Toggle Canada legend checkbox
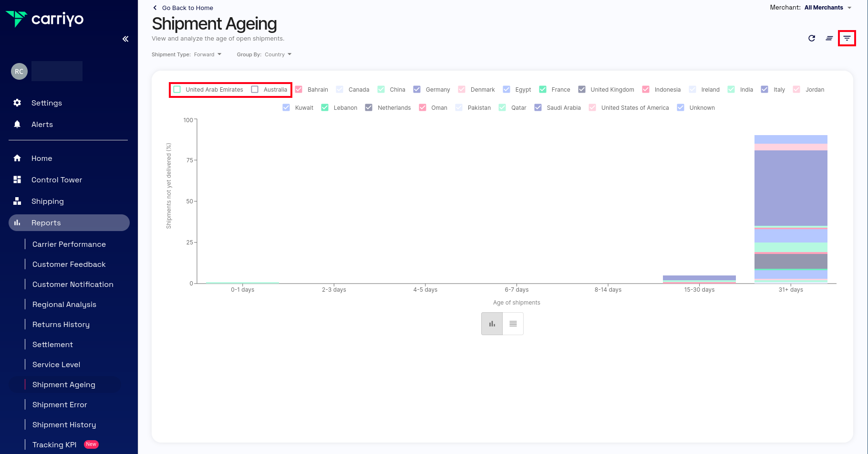Screen dimensions: 868x454 [340, 89]
